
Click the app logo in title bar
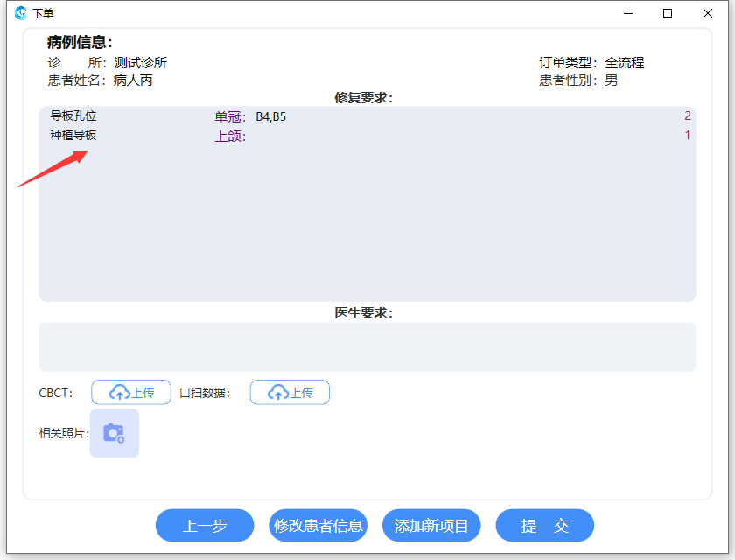(21, 13)
